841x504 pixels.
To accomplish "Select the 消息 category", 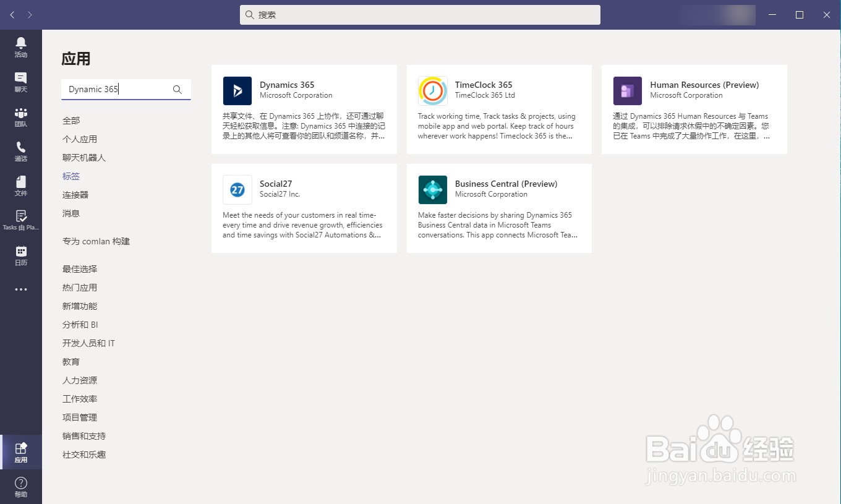I will coord(71,213).
